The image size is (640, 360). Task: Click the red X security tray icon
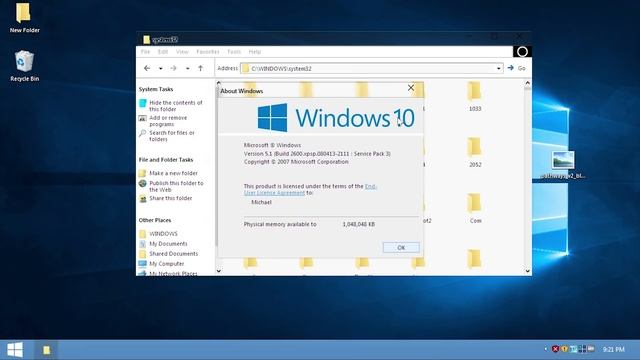(555, 349)
